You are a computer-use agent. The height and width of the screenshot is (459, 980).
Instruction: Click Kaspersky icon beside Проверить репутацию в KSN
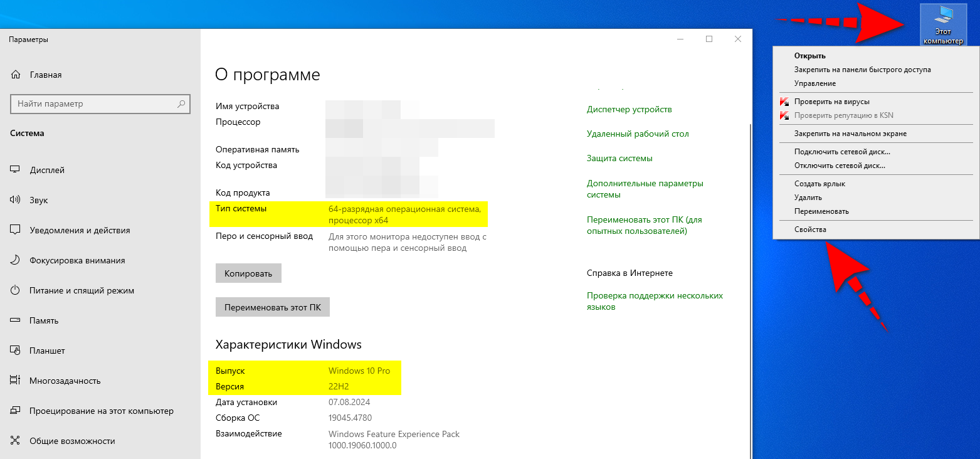pos(784,115)
